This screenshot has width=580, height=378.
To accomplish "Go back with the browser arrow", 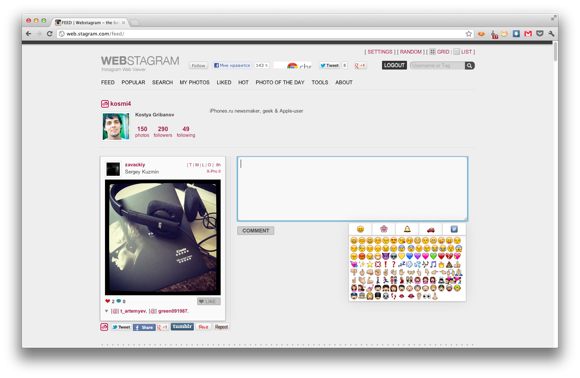I will 28,34.
